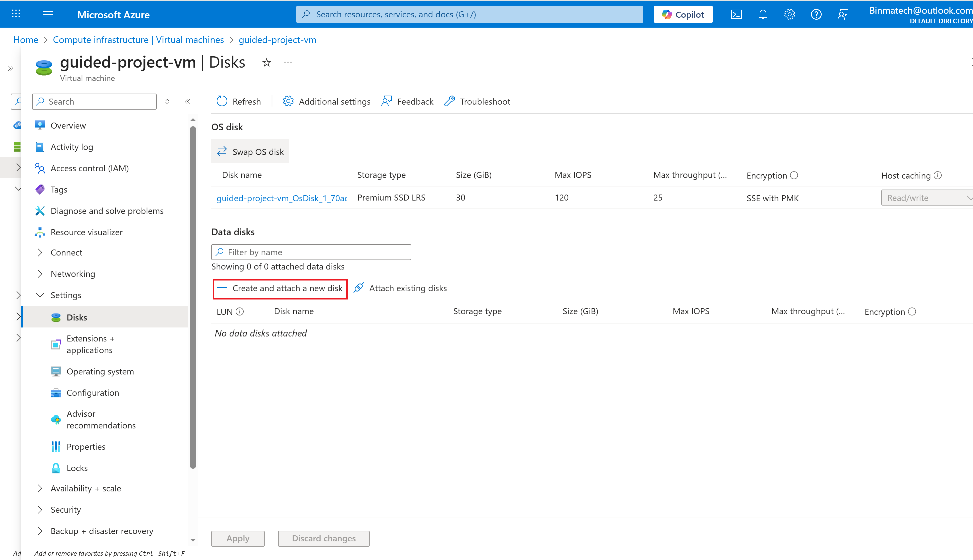The height and width of the screenshot is (560, 973).
Task: Click the Swap OS disk button
Action: click(x=250, y=152)
